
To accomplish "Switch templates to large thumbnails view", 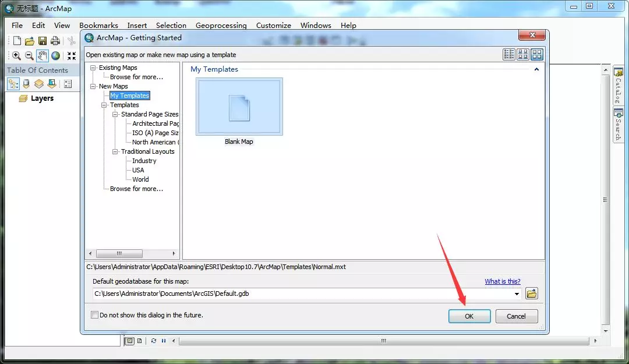I will (x=536, y=54).
